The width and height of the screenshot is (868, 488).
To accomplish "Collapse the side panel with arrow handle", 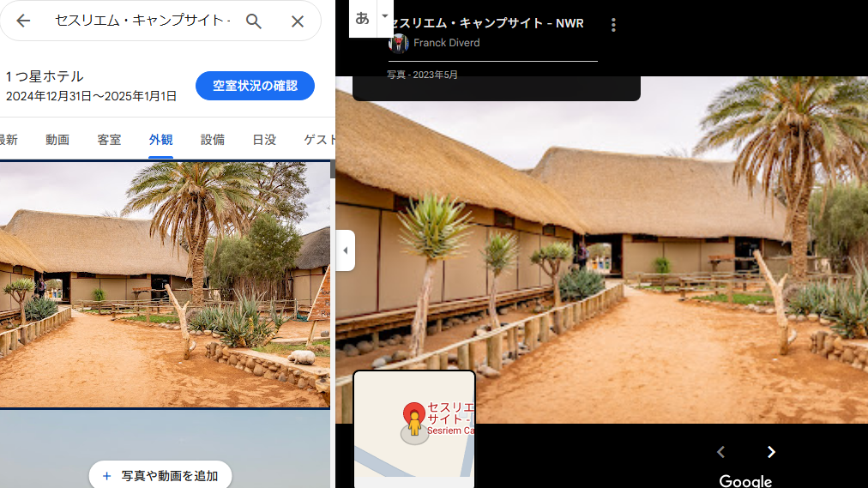I will click(x=345, y=250).
